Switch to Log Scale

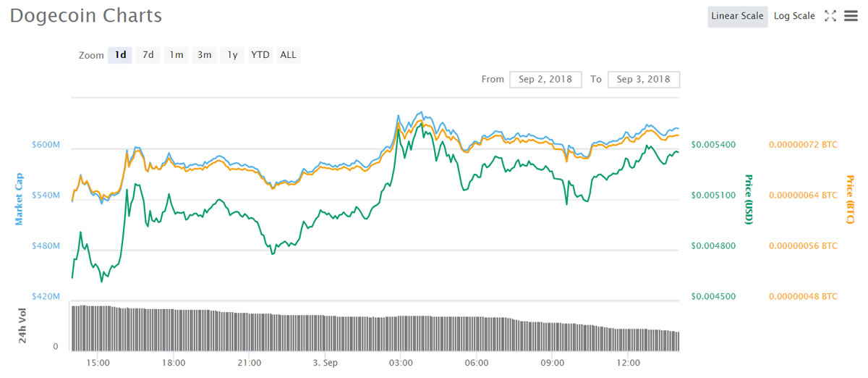794,16
